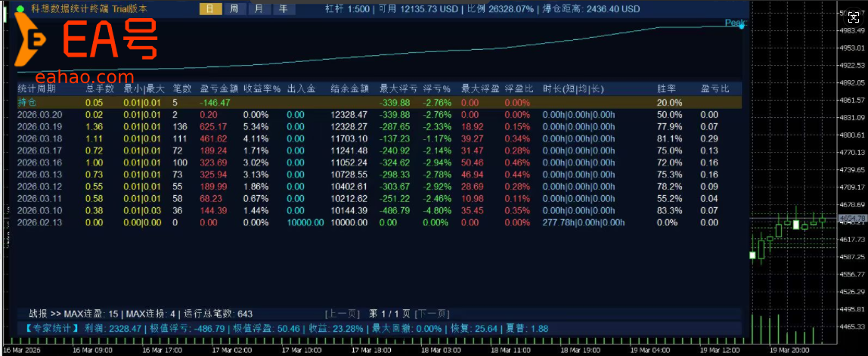This screenshot has width=868, height=356.
Task: Click the 最大浮盈 column header
Action: (x=480, y=88)
